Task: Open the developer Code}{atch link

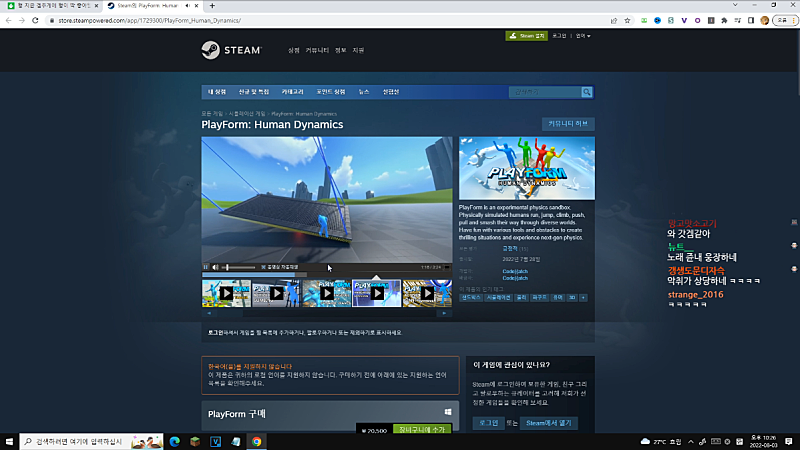Action: pyautogui.click(x=515, y=271)
